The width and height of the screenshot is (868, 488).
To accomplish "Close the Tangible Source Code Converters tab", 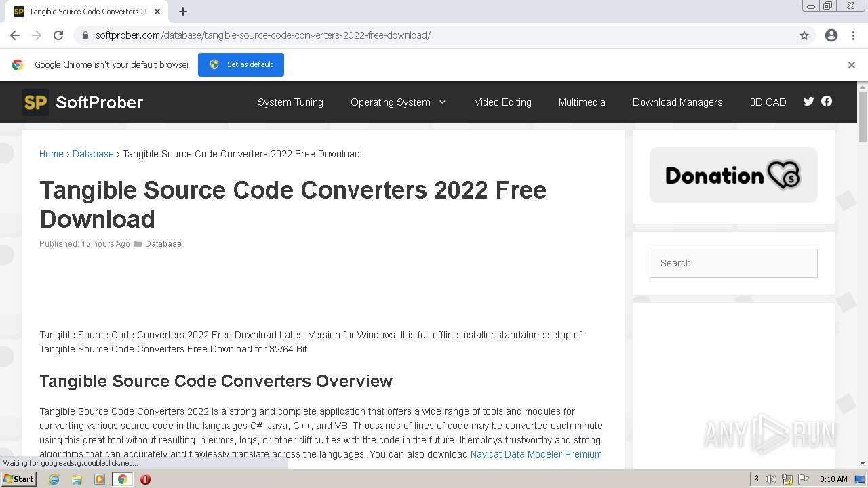I will pyautogui.click(x=157, y=12).
